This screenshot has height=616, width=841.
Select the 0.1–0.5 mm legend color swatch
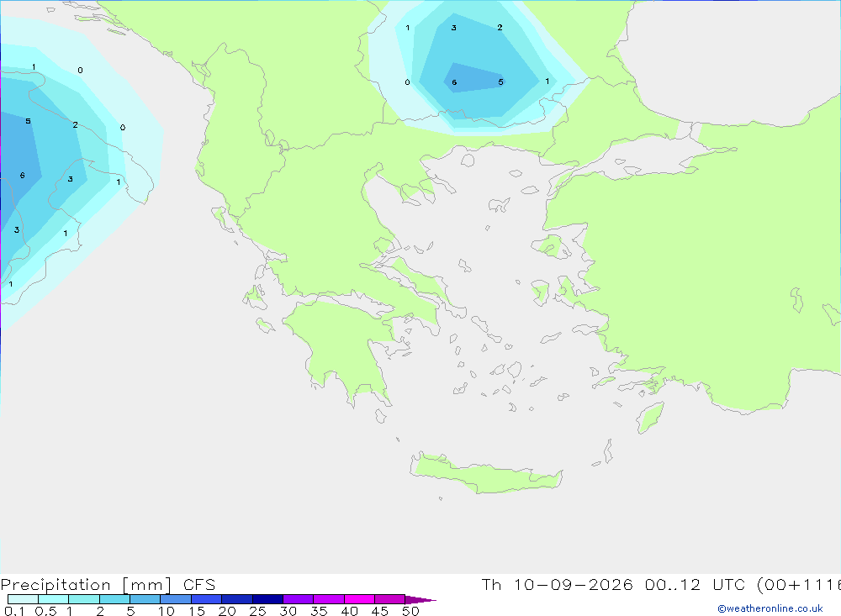[x=23, y=599]
